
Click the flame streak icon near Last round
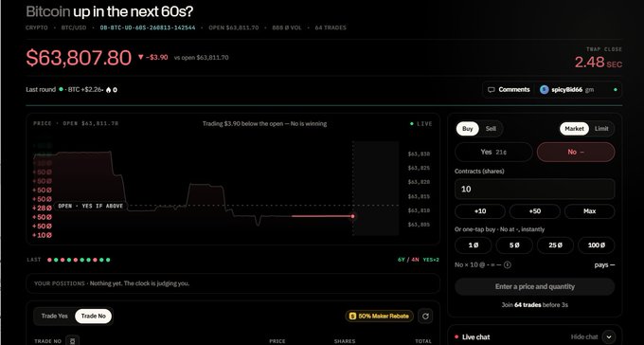pyautogui.click(x=108, y=90)
